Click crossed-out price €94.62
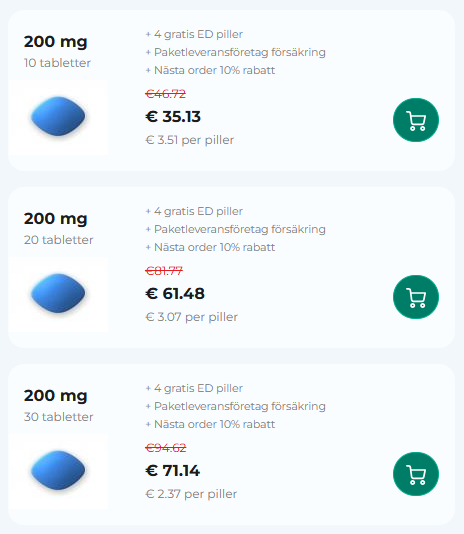Image resolution: width=464 pixels, height=534 pixels. coord(166,447)
